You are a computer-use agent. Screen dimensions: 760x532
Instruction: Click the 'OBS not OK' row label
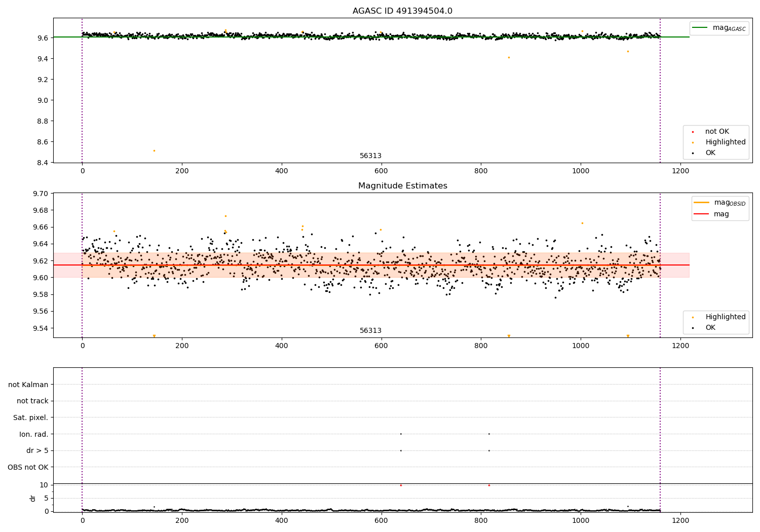click(x=28, y=468)
